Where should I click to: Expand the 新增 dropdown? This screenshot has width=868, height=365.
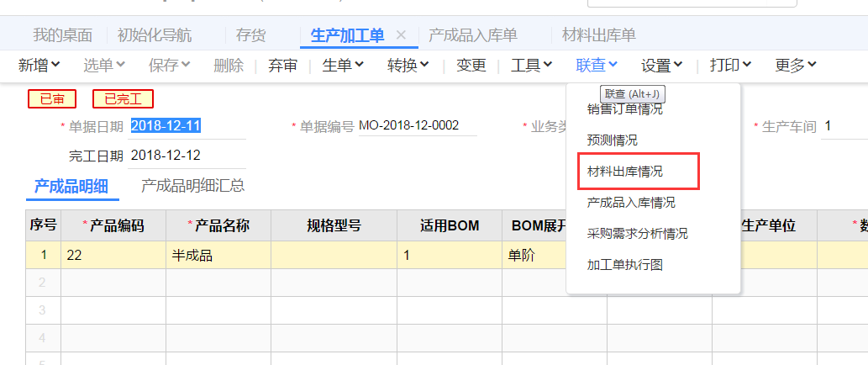pos(39,65)
